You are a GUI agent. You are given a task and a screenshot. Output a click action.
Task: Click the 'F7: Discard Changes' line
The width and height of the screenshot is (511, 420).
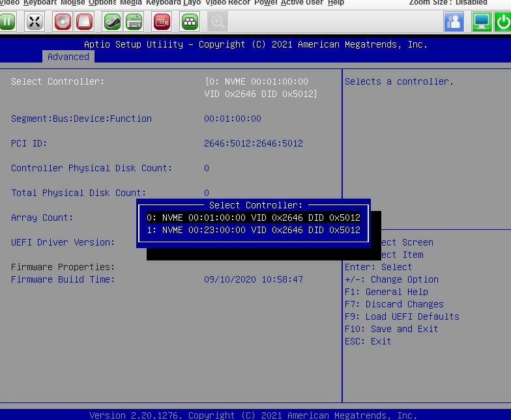pyautogui.click(x=394, y=304)
